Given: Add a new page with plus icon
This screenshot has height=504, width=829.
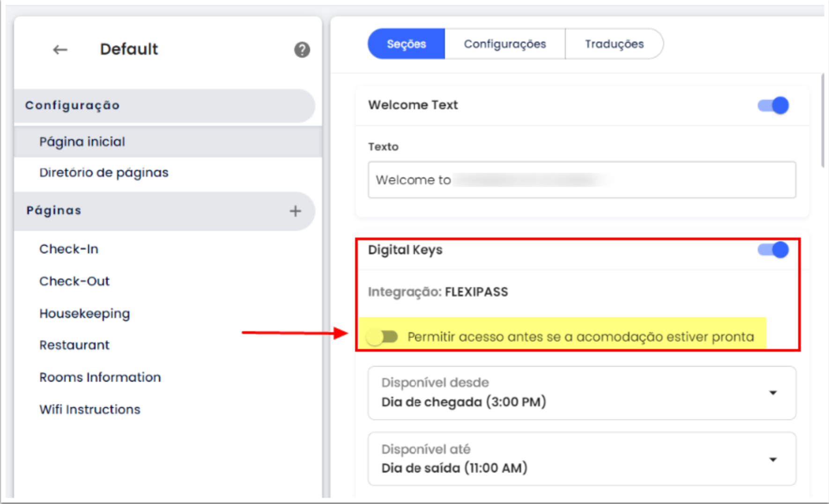Looking at the screenshot, I should [295, 211].
